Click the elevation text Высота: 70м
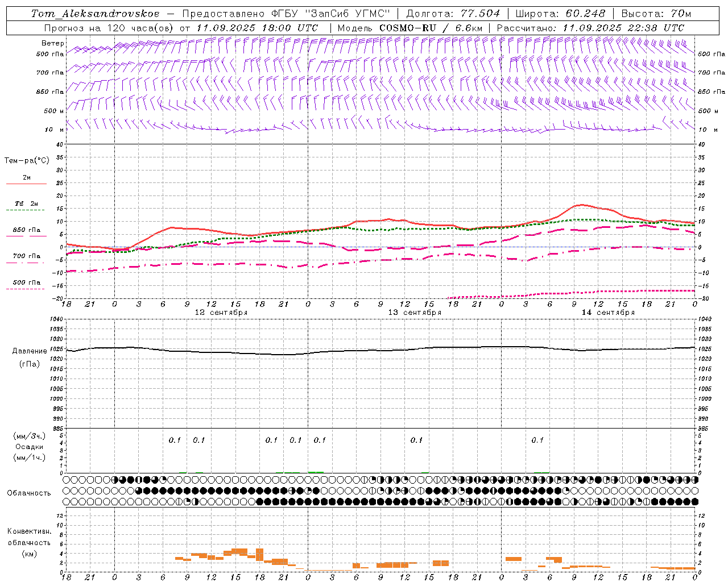Image resolution: width=728 pixels, height=582 pixels. click(656, 14)
